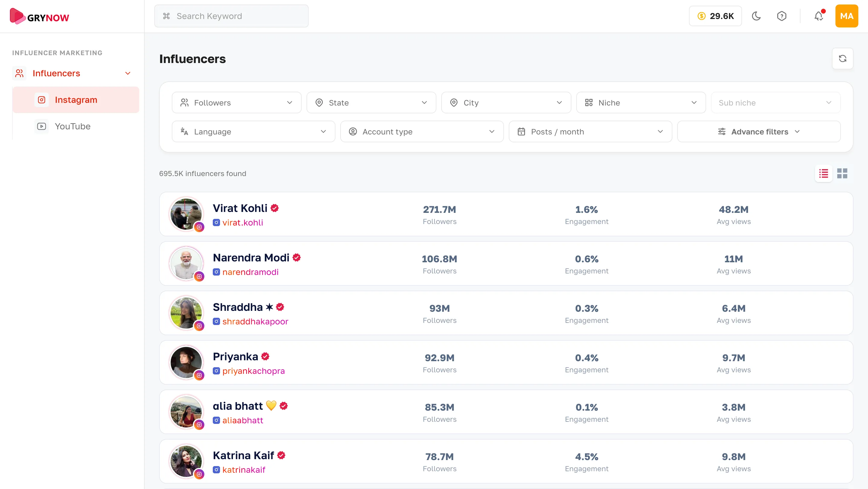868x489 pixels.
Task: Click Virat Kohli profile picture
Action: [x=186, y=214]
